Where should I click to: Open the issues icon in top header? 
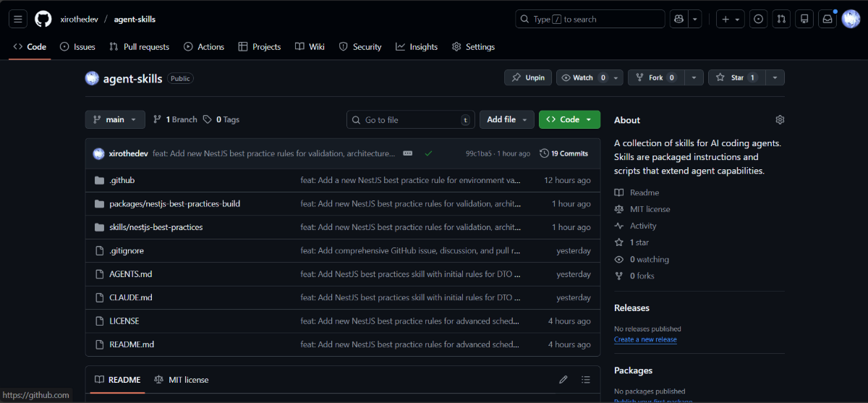[x=758, y=20]
